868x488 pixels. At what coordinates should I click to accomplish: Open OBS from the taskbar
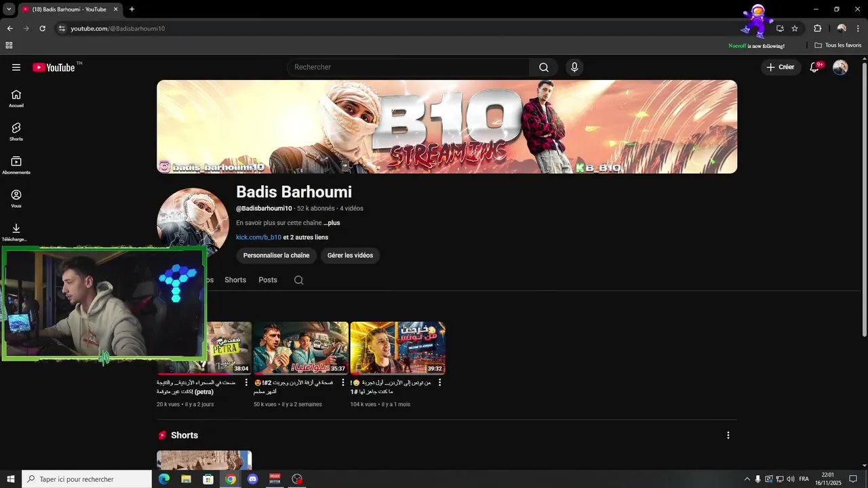coord(297,479)
